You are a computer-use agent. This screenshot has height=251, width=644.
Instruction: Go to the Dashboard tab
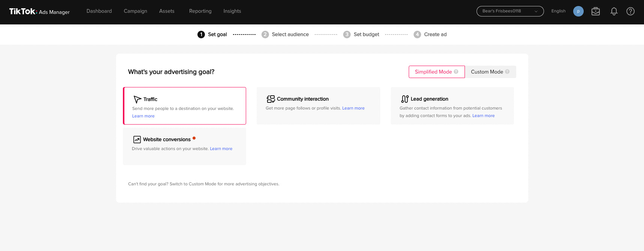pyautogui.click(x=99, y=11)
